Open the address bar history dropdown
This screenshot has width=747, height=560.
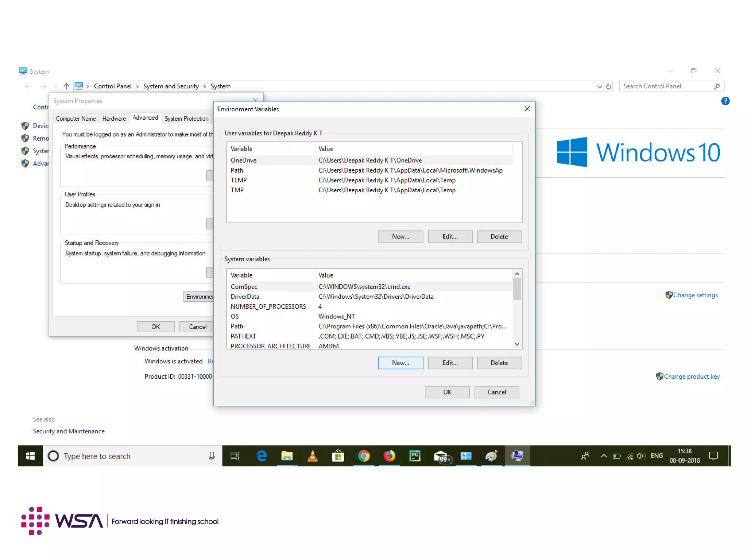click(x=599, y=86)
